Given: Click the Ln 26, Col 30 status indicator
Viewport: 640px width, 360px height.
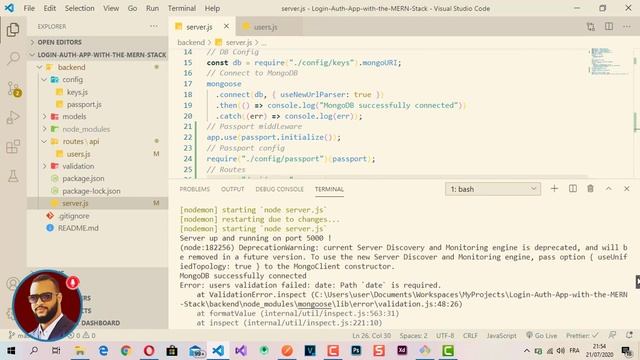Looking at the screenshot, I should pyautogui.click(x=371, y=336).
